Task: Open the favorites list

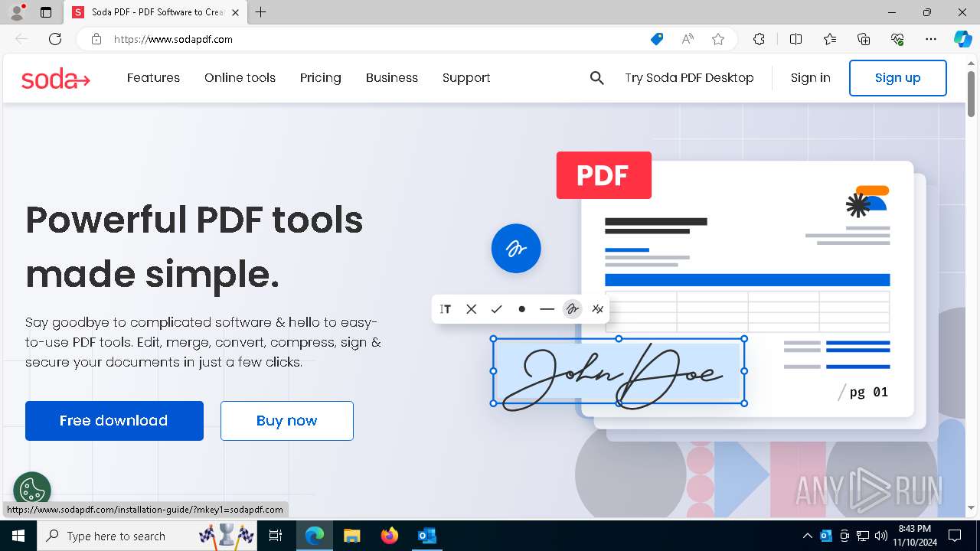Action: coord(830,39)
